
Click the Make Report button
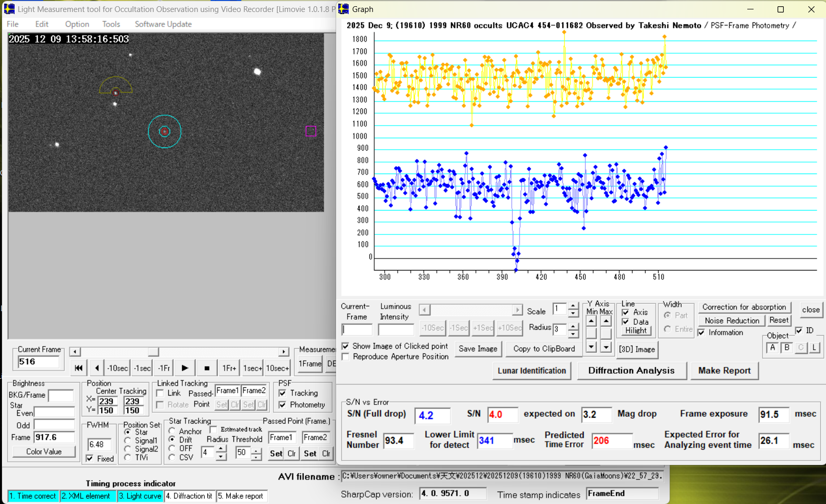click(x=724, y=371)
